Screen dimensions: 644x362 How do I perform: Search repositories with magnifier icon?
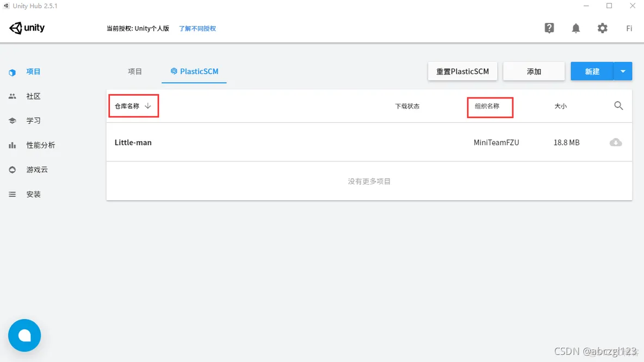(618, 106)
